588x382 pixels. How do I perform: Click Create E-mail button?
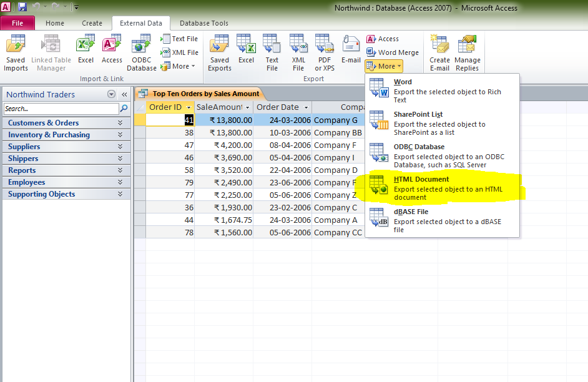439,52
